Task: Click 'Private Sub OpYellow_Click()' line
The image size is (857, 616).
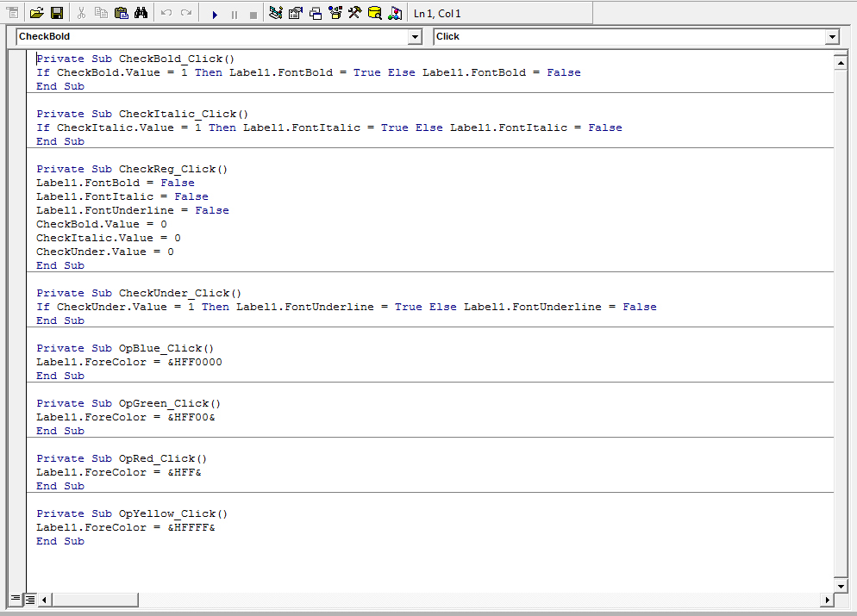Action: [x=132, y=513]
